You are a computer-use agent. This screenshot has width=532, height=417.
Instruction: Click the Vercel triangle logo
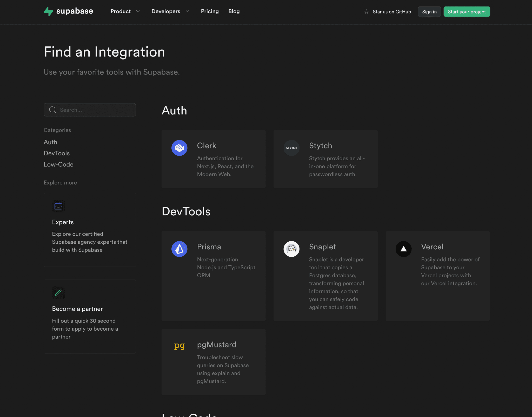403,249
